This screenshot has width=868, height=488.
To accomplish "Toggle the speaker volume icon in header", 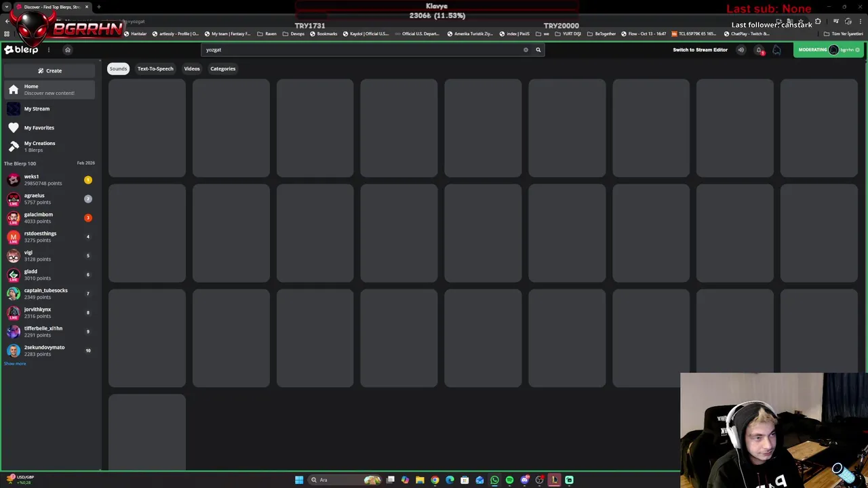I will (x=741, y=49).
